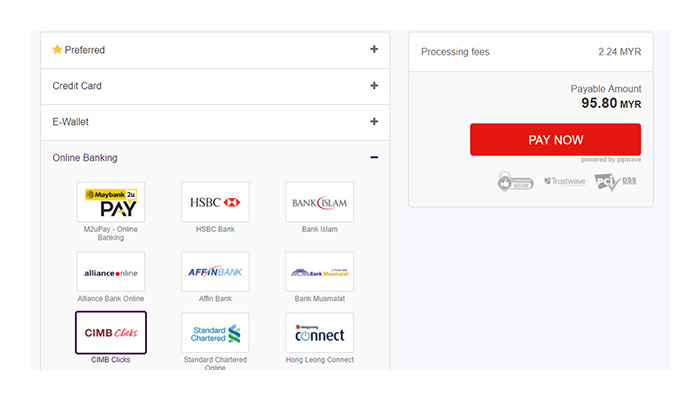Click the PCI DSS compliance badge

tap(615, 182)
